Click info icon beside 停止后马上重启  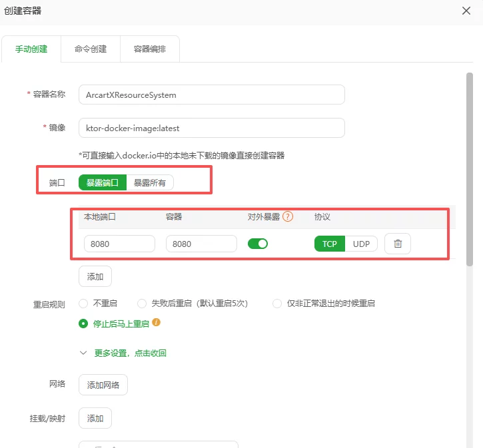157,323
